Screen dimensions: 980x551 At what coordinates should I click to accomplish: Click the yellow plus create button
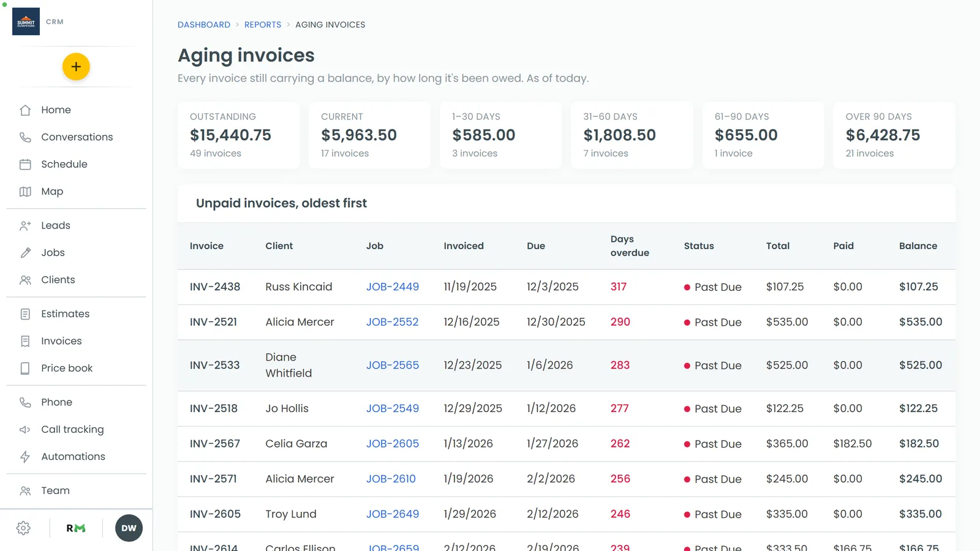coord(76,67)
